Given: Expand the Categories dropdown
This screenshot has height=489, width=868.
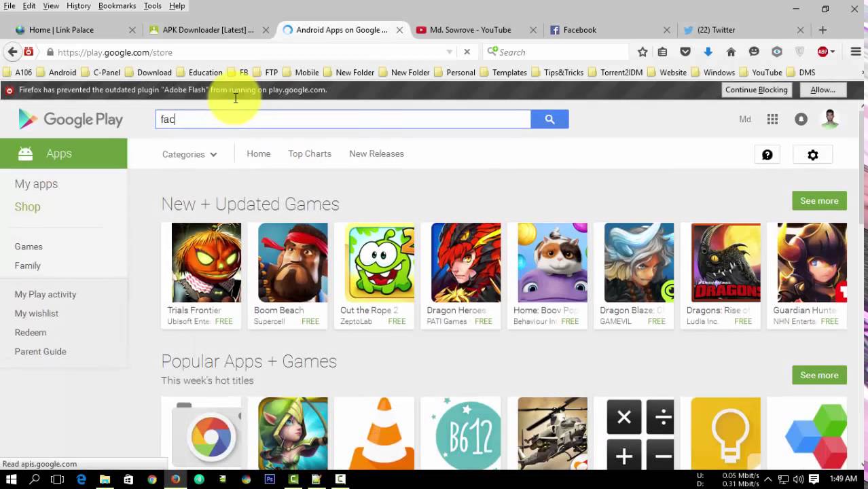Looking at the screenshot, I should click(189, 154).
